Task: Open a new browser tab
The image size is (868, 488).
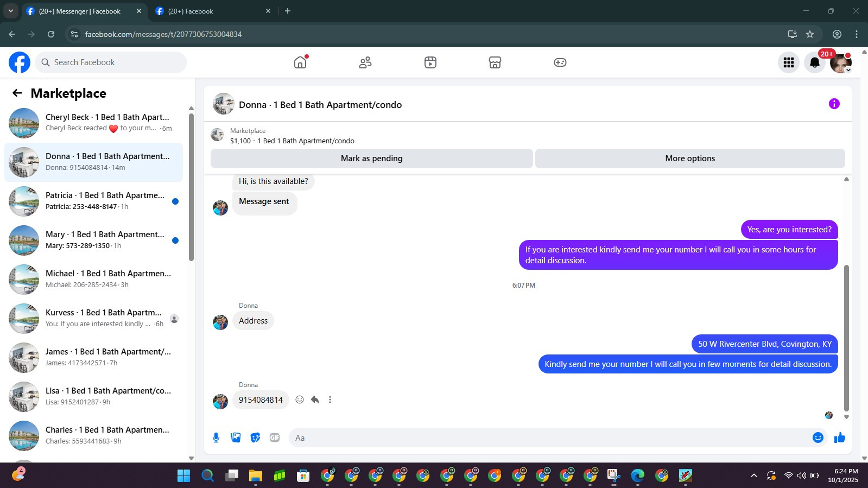Action: click(288, 11)
